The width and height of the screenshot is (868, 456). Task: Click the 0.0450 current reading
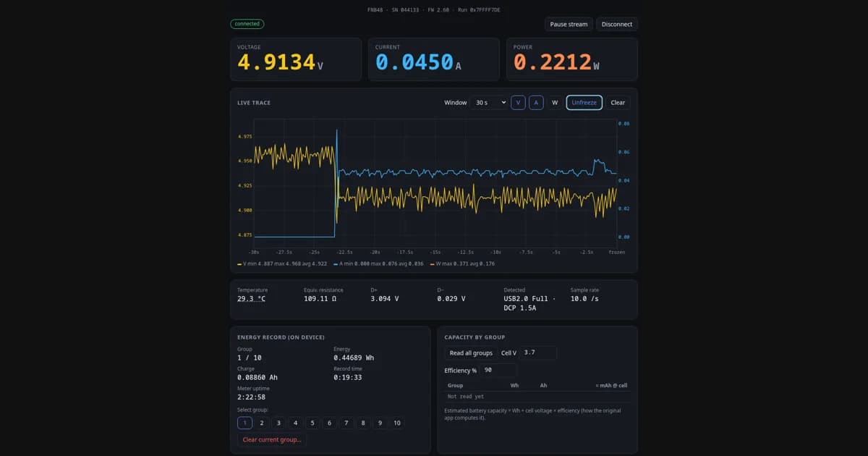tap(414, 62)
